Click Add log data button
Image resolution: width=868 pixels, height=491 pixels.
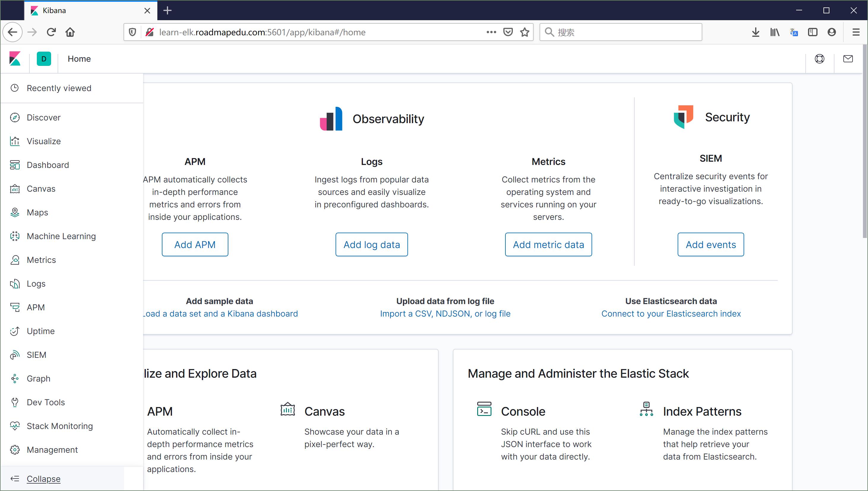[x=371, y=244]
